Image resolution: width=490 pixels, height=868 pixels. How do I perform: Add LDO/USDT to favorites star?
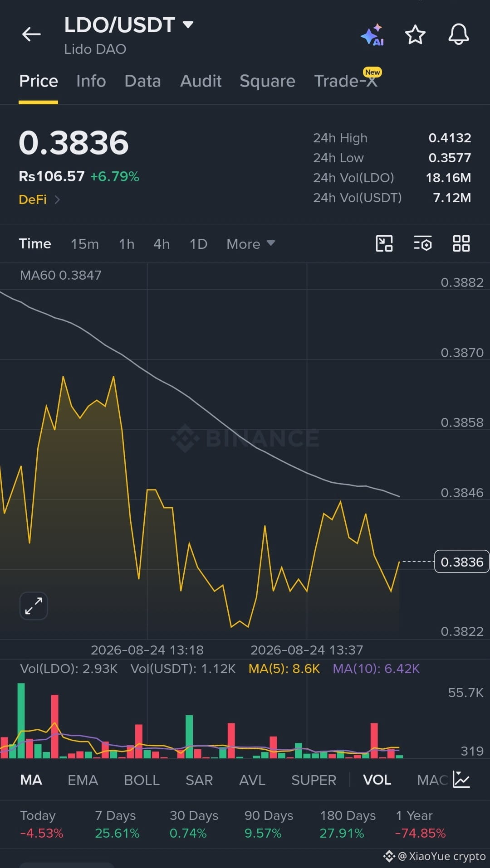(415, 34)
